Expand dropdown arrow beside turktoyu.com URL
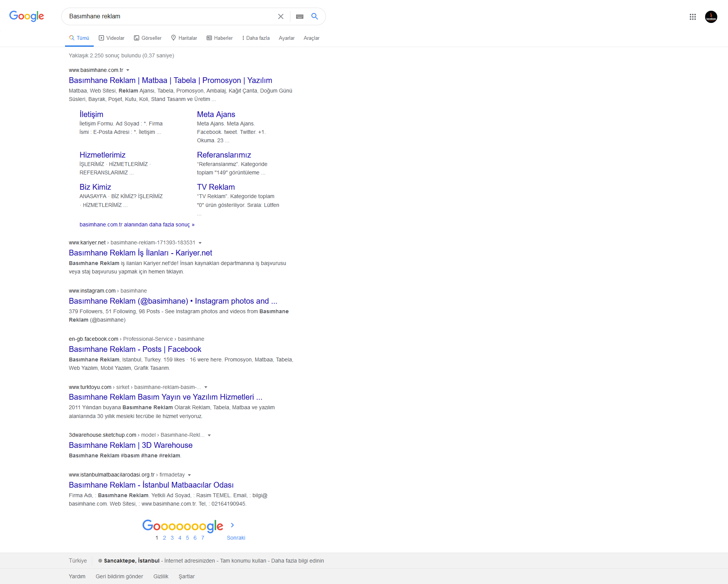Image resolution: width=728 pixels, height=584 pixels. 206,387
